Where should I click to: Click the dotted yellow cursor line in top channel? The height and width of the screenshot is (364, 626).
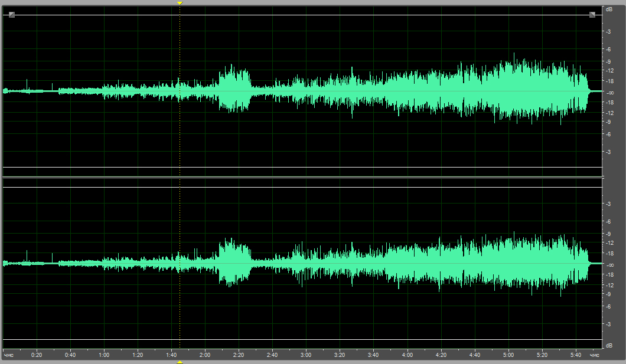tap(180, 130)
